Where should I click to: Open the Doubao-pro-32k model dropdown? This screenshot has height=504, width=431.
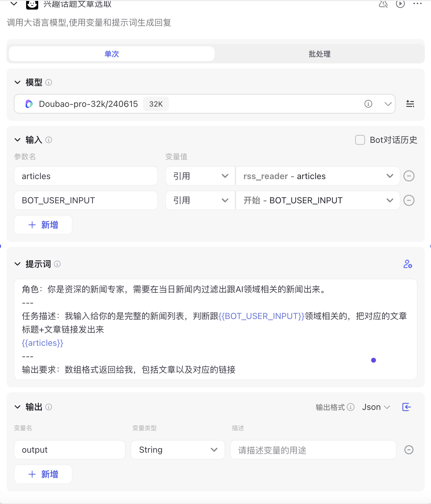click(205, 104)
